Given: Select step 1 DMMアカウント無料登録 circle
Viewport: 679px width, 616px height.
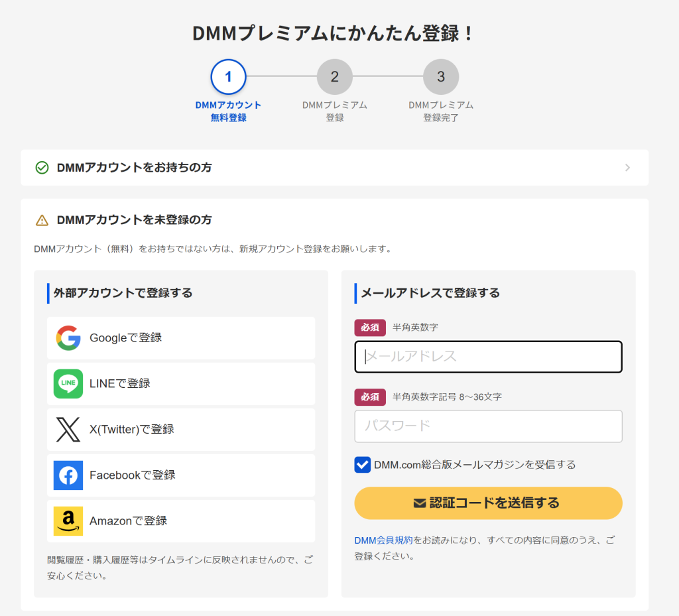Looking at the screenshot, I should click(x=228, y=77).
